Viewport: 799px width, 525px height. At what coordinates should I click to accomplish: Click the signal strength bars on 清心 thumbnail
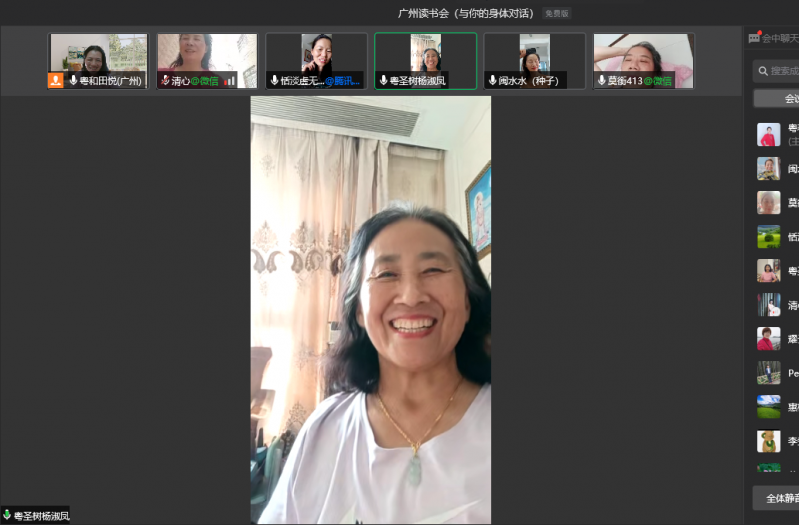[229, 80]
